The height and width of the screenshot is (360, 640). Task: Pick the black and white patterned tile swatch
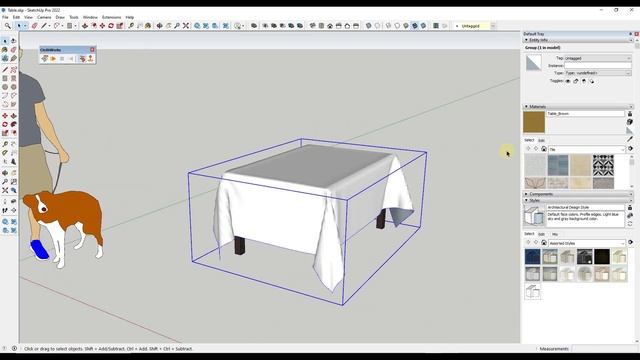603,165
